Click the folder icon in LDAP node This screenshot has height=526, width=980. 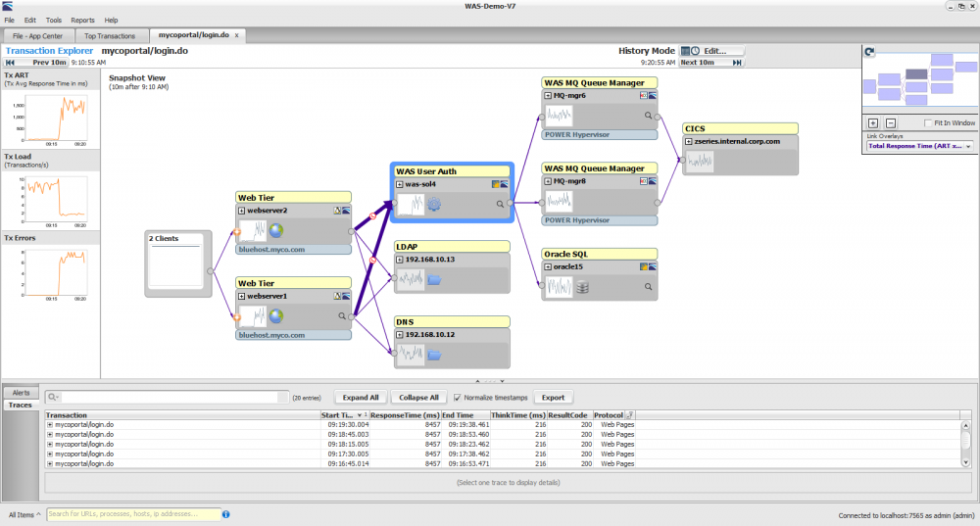pyautogui.click(x=434, y=280)
